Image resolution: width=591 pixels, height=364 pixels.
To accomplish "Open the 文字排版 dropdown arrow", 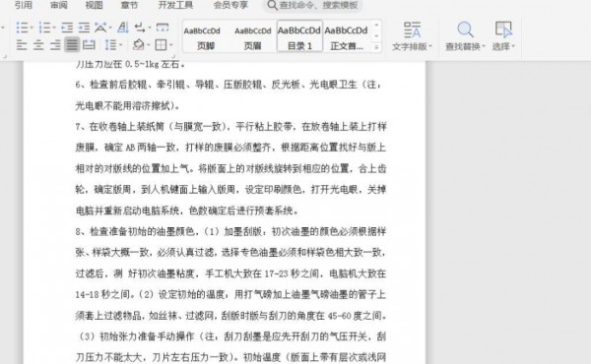I will coord(430,46).
